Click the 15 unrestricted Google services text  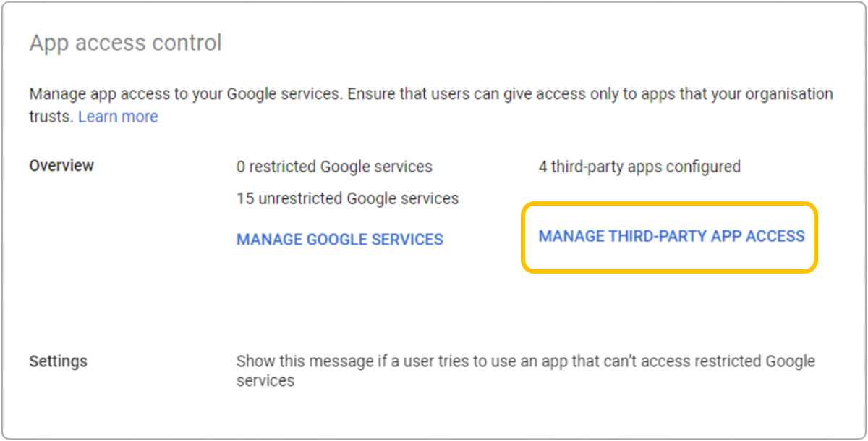[x=347, y=198]
